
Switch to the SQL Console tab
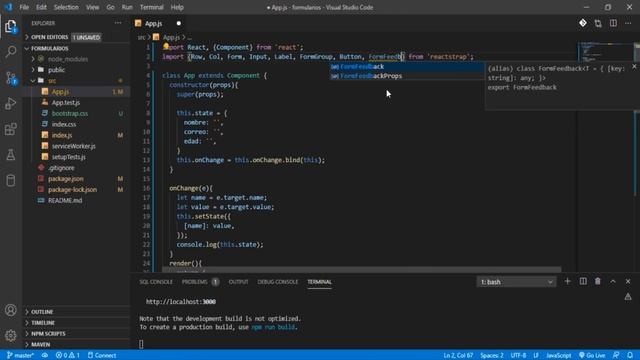(x=156, y=282)
